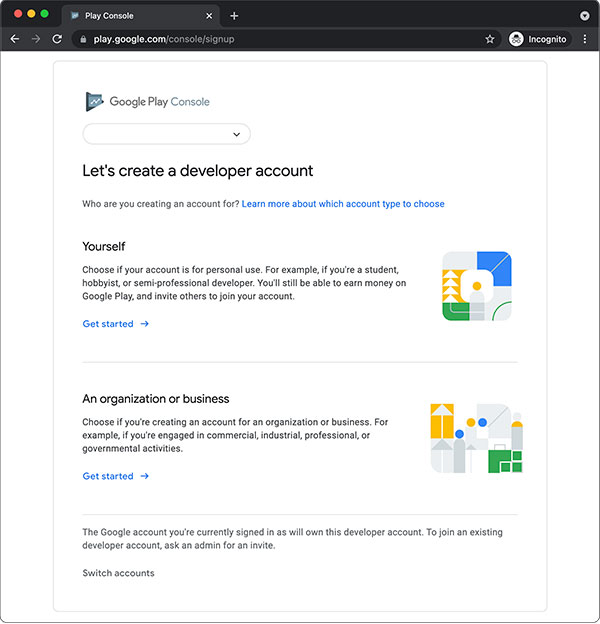This screenshot has height=624, width=600.
Task: Open the Chrome three-dot menu
Action: point(584,39)
